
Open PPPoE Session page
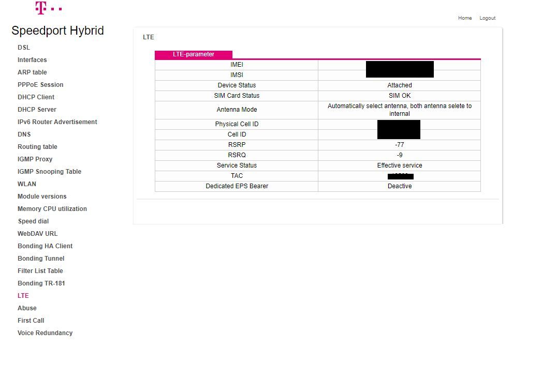click(x=40, y=85)
